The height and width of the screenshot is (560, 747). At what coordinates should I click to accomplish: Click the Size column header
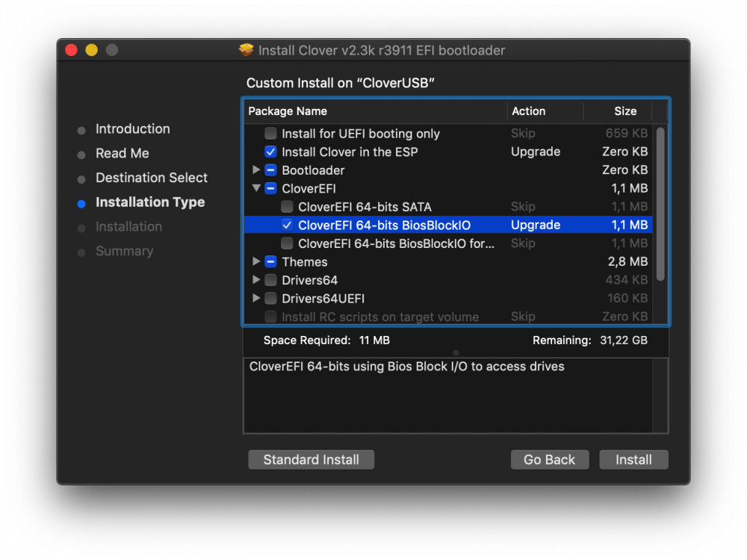(x=618, y=111)
